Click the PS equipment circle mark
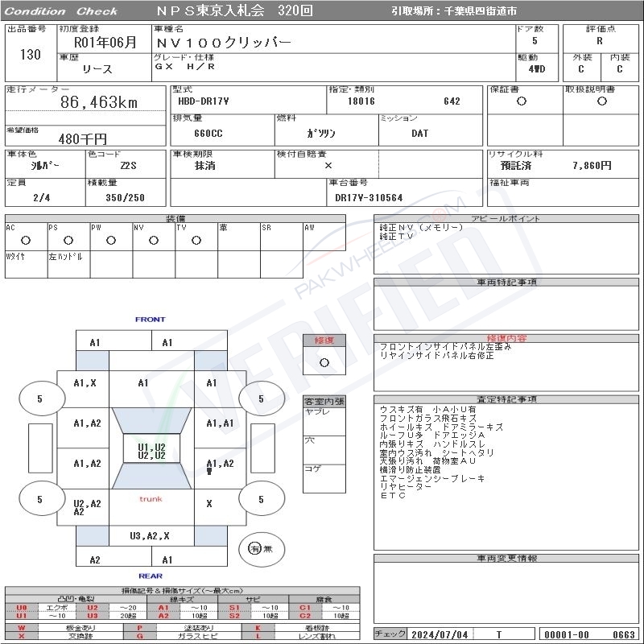 (68, 240)
